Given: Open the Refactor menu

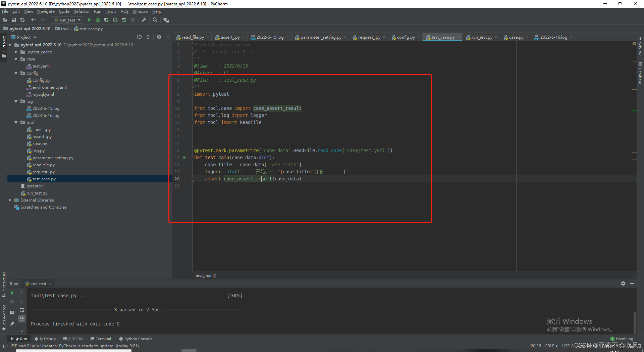Looking at the screenshot, I should pos(82,11).
